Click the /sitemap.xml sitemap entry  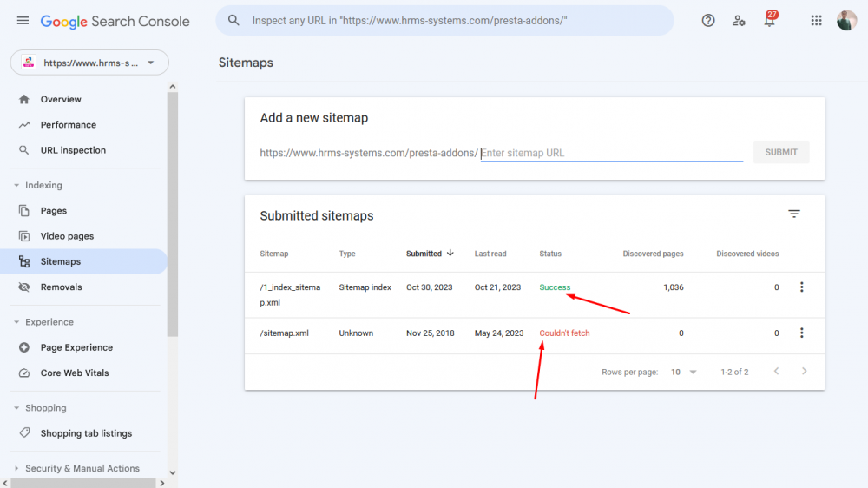point(284,333)
